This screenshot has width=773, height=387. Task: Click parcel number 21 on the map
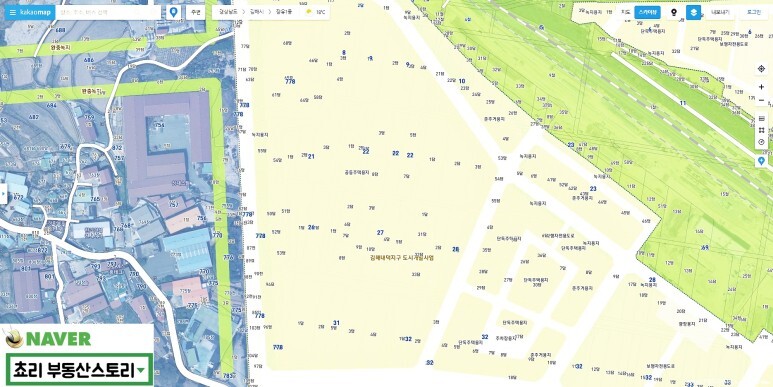[x=311, y=156]
